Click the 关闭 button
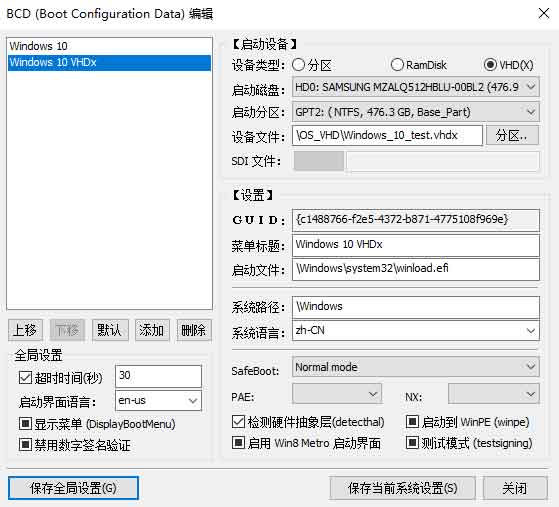This screenshot has width=559, height=507. click(x=515, y=488)
